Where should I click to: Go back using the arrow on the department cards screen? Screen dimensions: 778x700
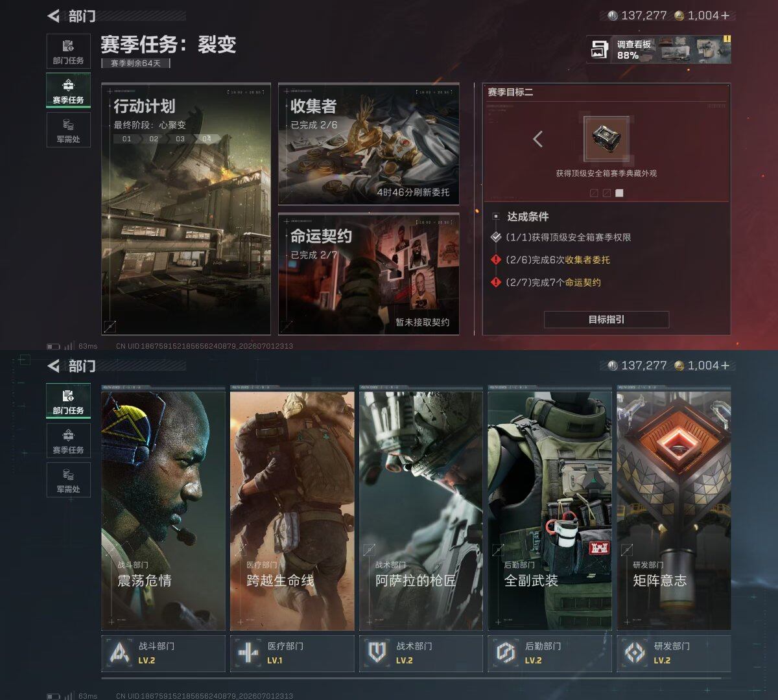pyautogui.click(x=54, y=366)
